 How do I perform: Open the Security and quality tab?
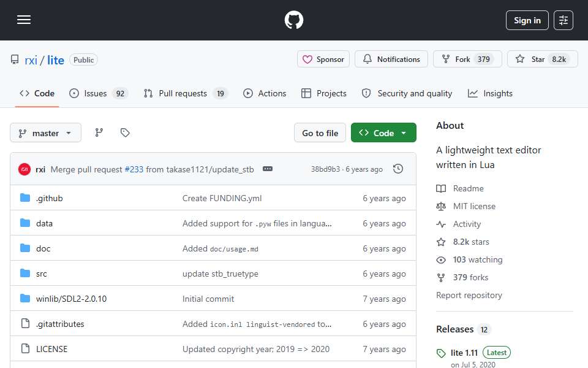tap(407, 93)
